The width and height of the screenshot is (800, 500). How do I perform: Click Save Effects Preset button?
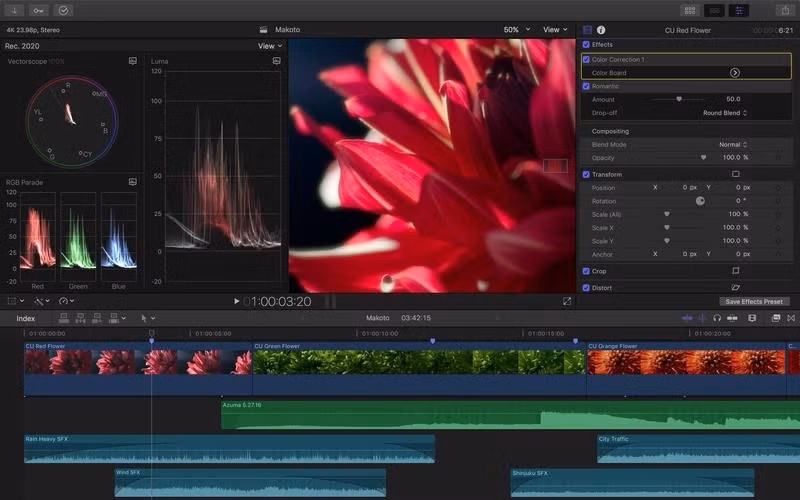754,302
